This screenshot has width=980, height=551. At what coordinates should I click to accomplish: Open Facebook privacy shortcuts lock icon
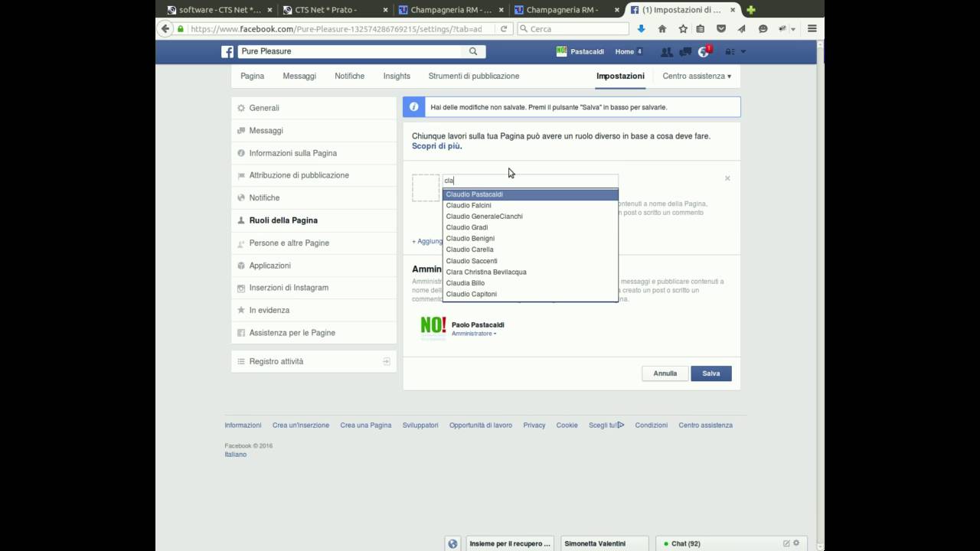point(730,51)
